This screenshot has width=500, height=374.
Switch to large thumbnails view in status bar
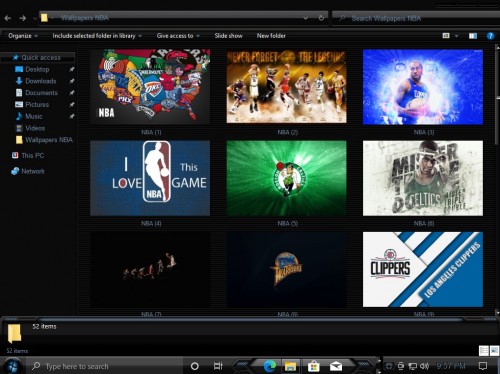pyautogui.click(x=494, y=350)
